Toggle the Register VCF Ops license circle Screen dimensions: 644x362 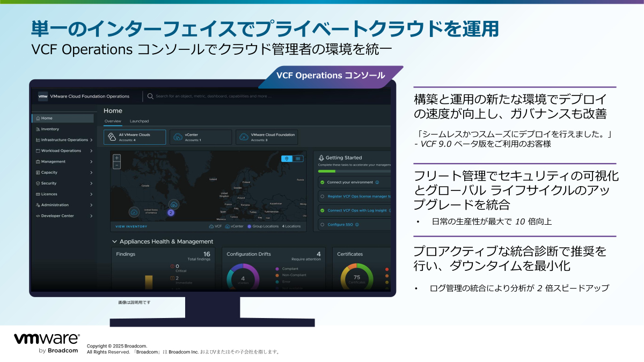[322, 196]
